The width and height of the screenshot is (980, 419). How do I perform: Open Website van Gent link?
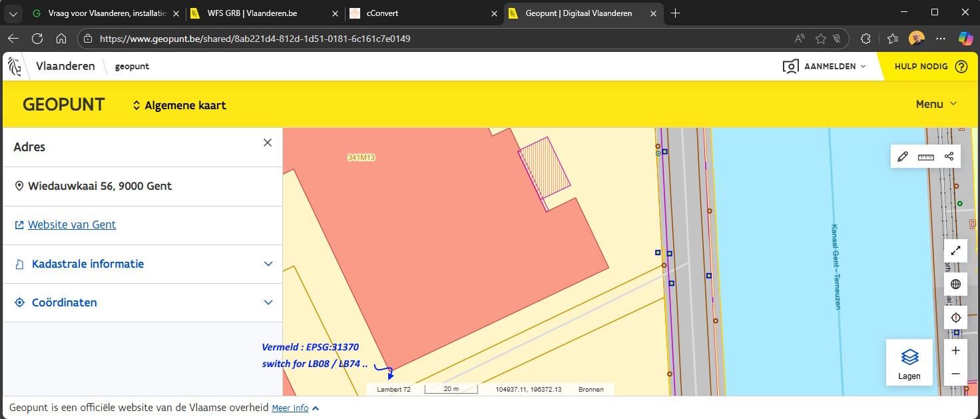point(72,225)
